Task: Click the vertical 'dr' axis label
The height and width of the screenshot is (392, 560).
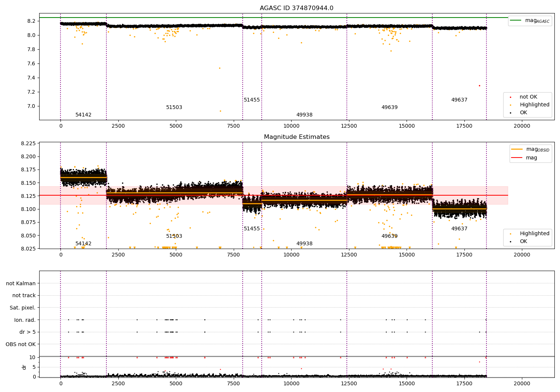Action: 24,367
